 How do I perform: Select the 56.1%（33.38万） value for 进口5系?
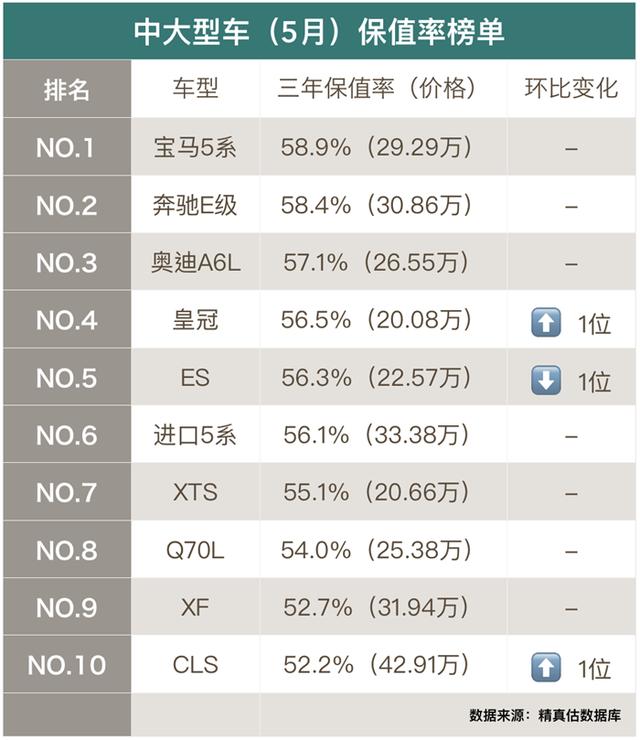click(376, 435)
